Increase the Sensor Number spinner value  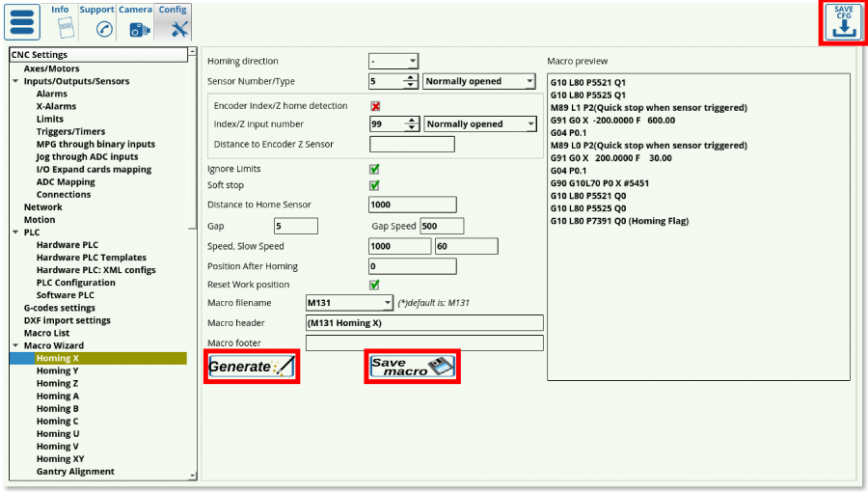pyautogui.click(x=412, y=78)
